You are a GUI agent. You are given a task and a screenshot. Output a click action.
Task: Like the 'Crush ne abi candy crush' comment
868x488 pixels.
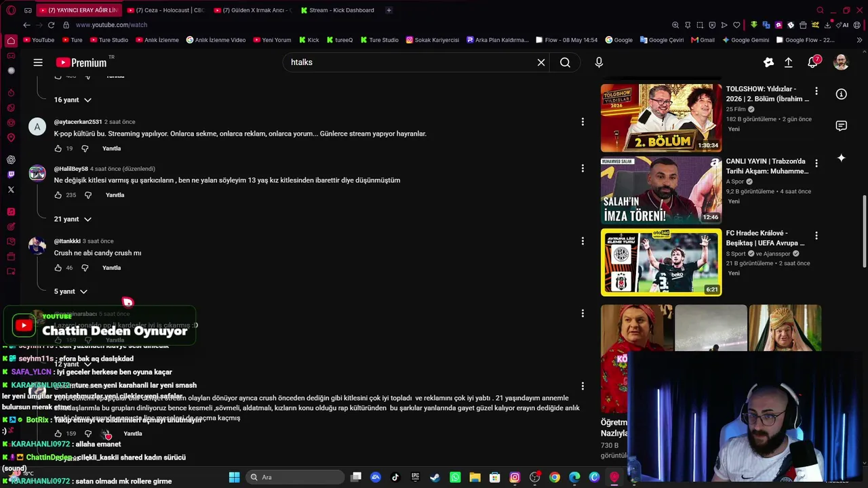(58, 268)
